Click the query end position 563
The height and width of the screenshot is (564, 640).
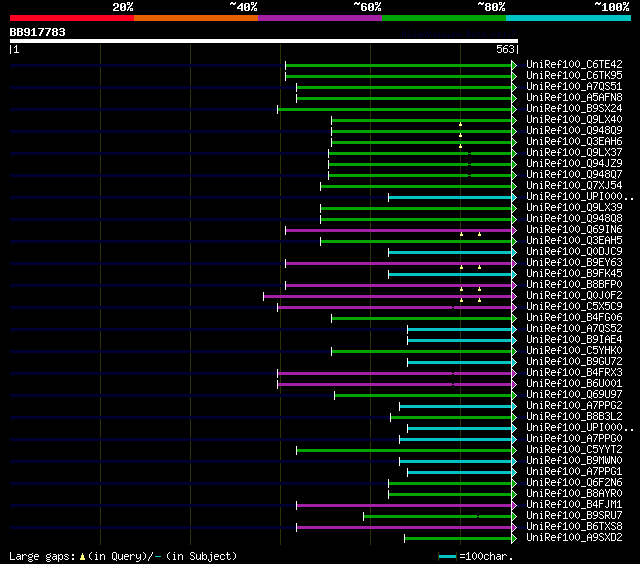(x=505, y=49)
